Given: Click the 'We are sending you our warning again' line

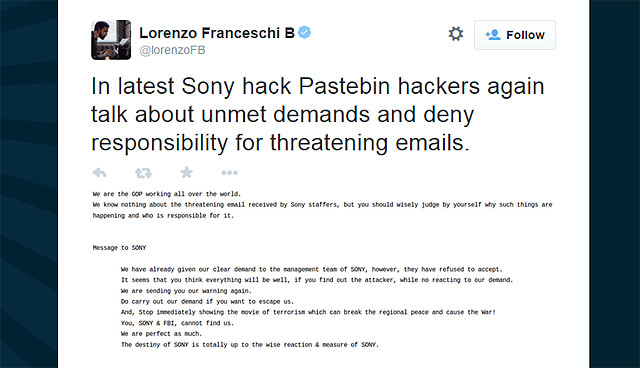Looking at the screenshot, I should pos(187,291).
